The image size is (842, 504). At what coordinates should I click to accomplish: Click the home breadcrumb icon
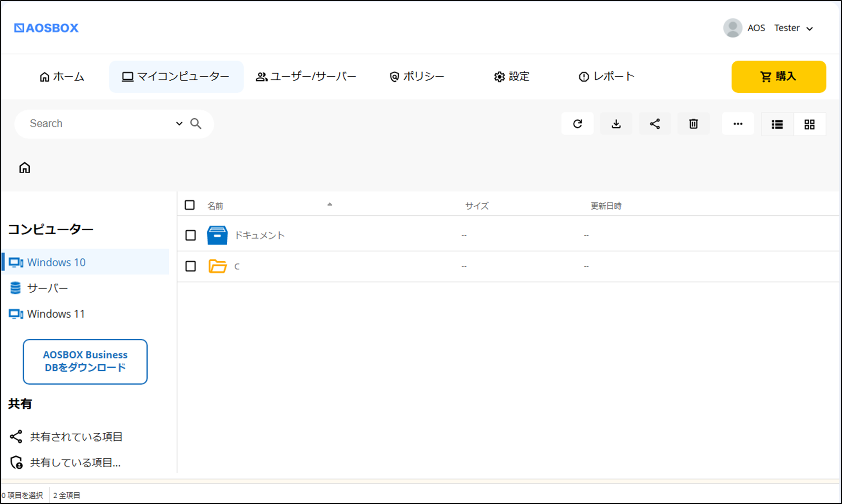click(25, 168)
